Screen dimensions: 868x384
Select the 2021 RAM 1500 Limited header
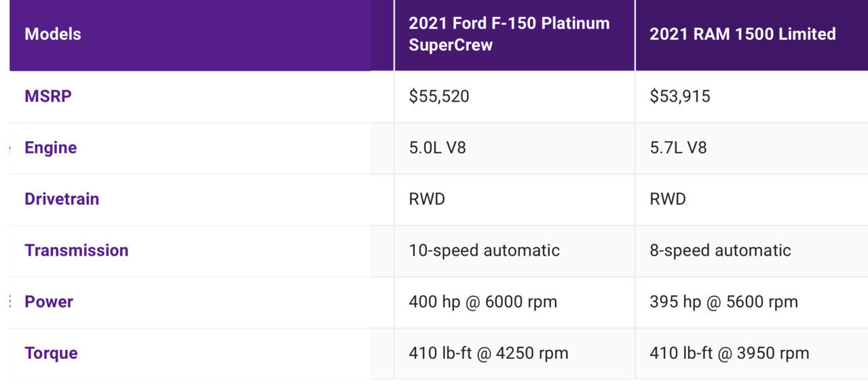[x=742, y=34]
